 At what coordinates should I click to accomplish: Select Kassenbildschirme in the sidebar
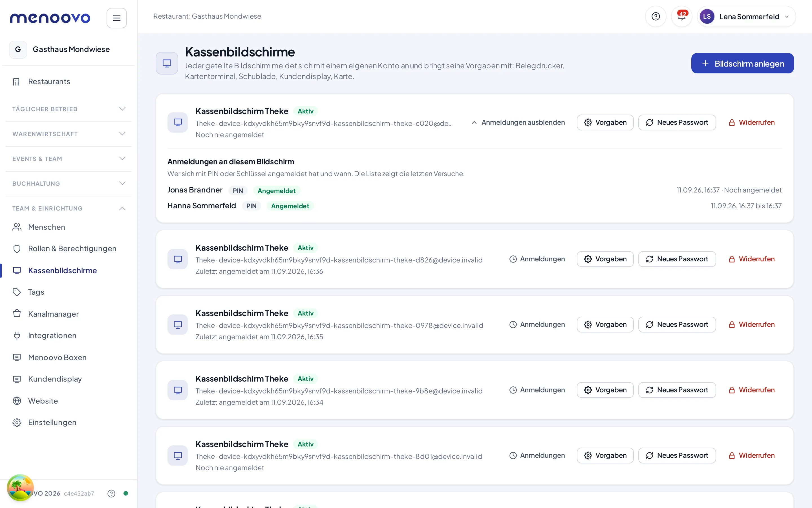tap(69, 270)
